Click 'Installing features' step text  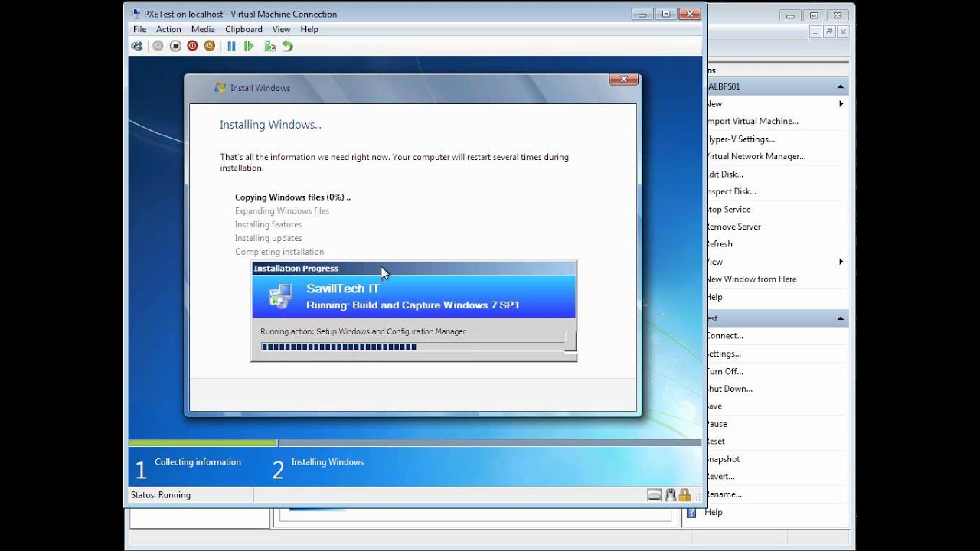point(268,224)
